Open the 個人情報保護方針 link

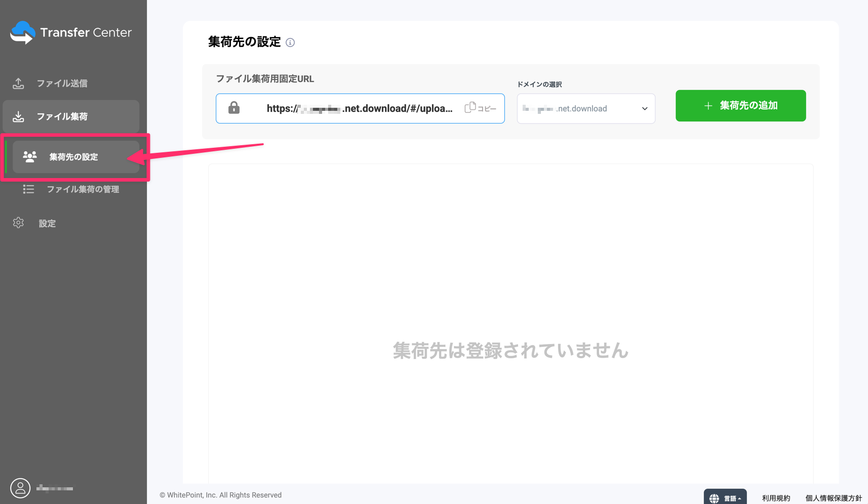833,497
